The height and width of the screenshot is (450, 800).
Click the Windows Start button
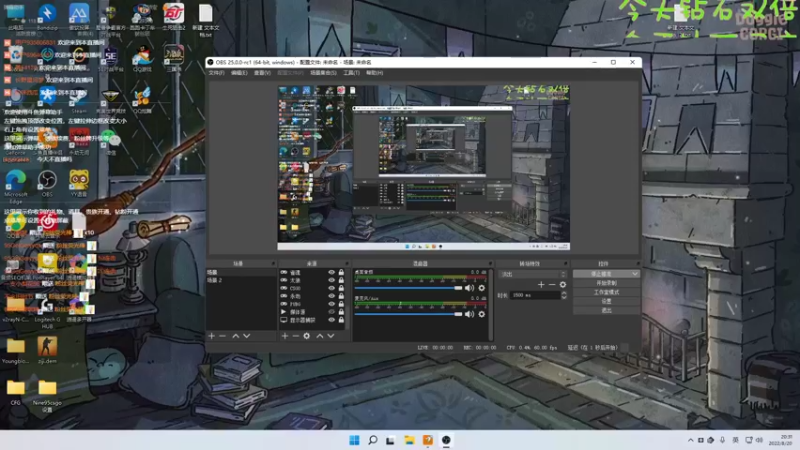click(354, 440)
